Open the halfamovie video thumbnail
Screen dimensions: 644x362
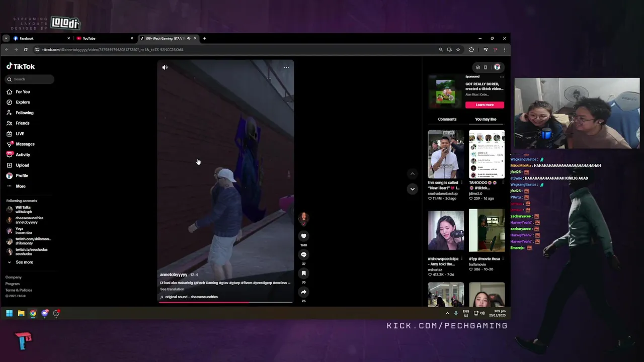pyautogui.click(x=487, y=231)
